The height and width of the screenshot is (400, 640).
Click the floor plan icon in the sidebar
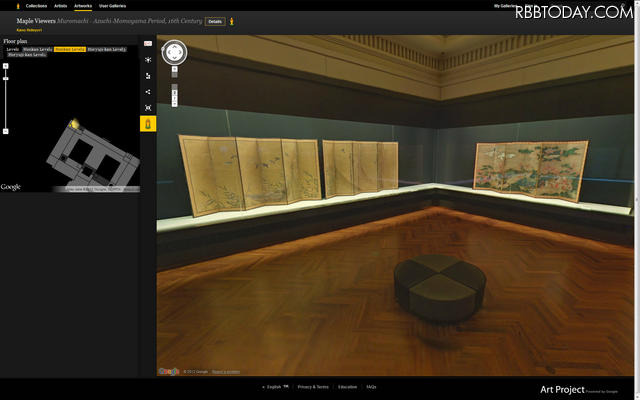click(x=148, y=76)
